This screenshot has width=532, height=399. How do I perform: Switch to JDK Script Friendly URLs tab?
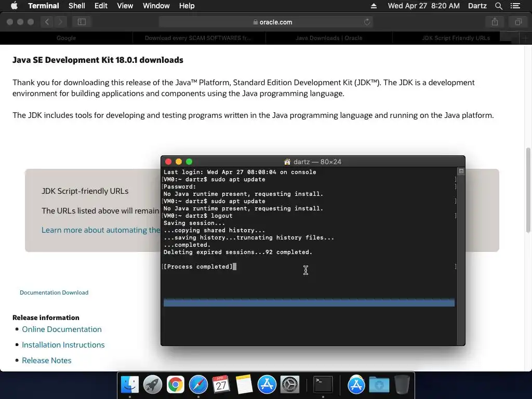tap(456, 38)
